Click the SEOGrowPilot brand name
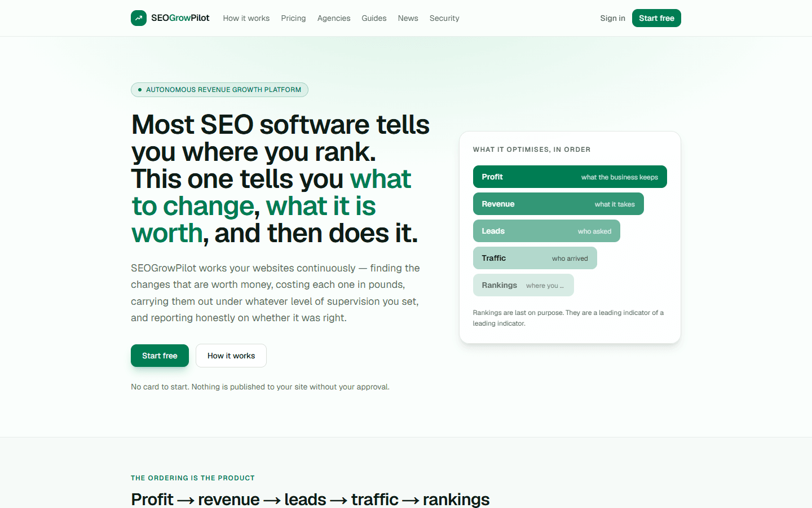 [x=180, y=18]
